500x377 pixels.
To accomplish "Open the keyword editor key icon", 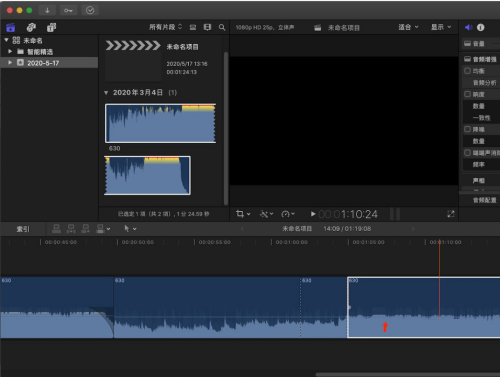I will pos(68,10).
